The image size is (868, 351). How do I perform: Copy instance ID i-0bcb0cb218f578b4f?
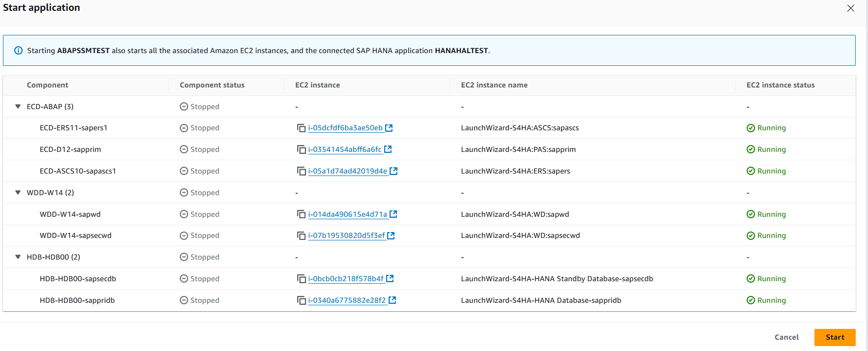coord(301,279)
